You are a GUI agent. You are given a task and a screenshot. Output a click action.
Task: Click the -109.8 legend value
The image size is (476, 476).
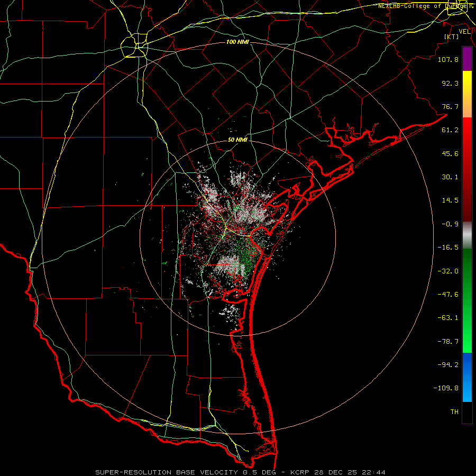pyautogui.click(x=446, y=388)
